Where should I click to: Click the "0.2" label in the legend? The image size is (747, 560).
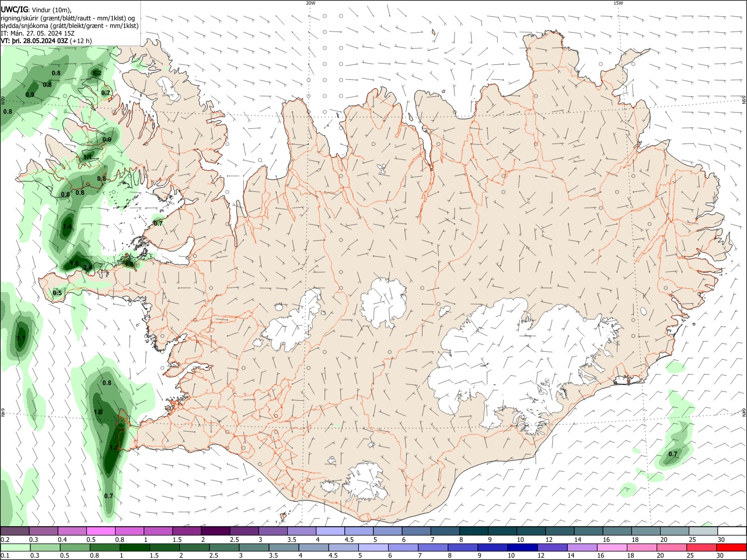point(6,540)
